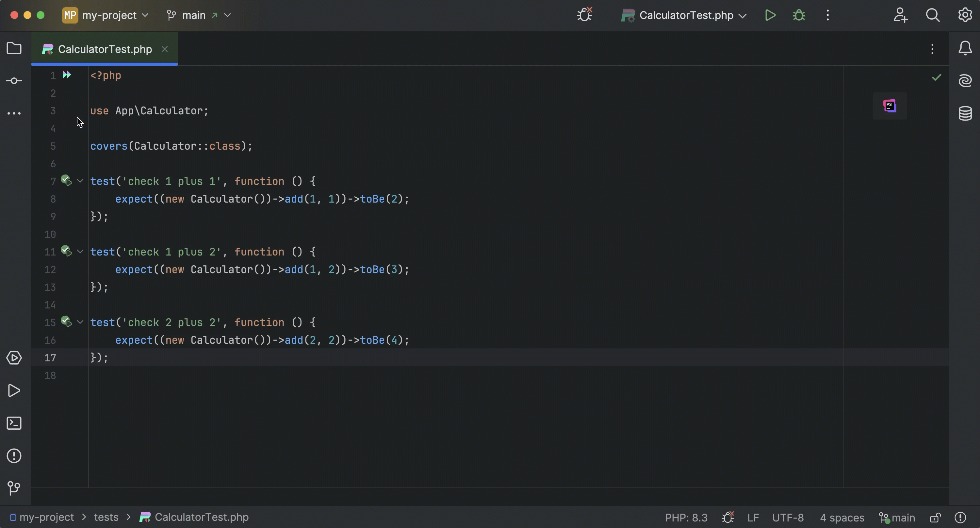Open the Project tool window
This screenshot has width=980, height=528.
14,48
